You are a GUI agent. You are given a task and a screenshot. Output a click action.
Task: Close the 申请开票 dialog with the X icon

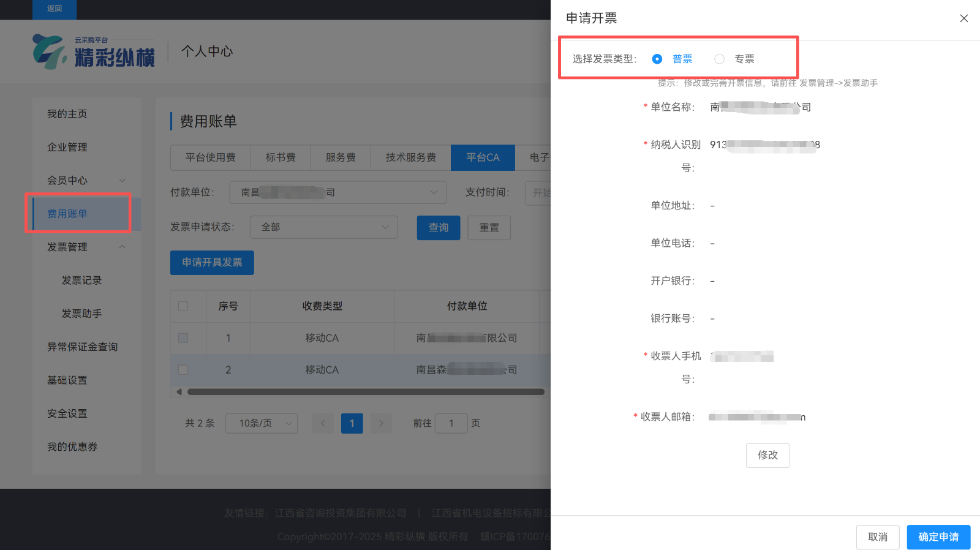(963, 18)
